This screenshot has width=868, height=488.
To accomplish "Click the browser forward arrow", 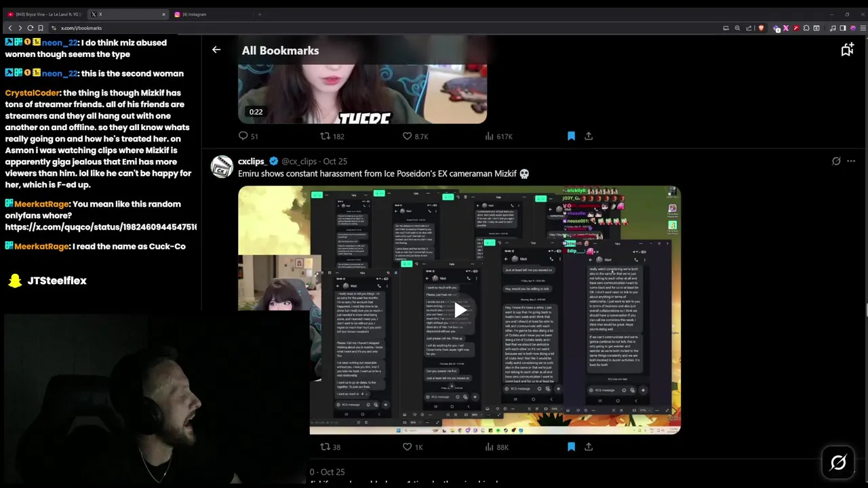I will pyautogui.click(x=20, y=28).
